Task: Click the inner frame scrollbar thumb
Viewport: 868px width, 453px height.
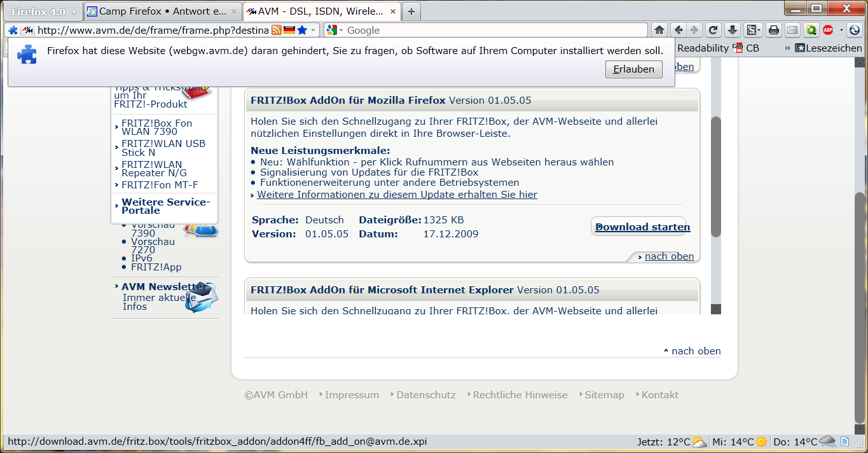Action: click(x=716, y=177)
